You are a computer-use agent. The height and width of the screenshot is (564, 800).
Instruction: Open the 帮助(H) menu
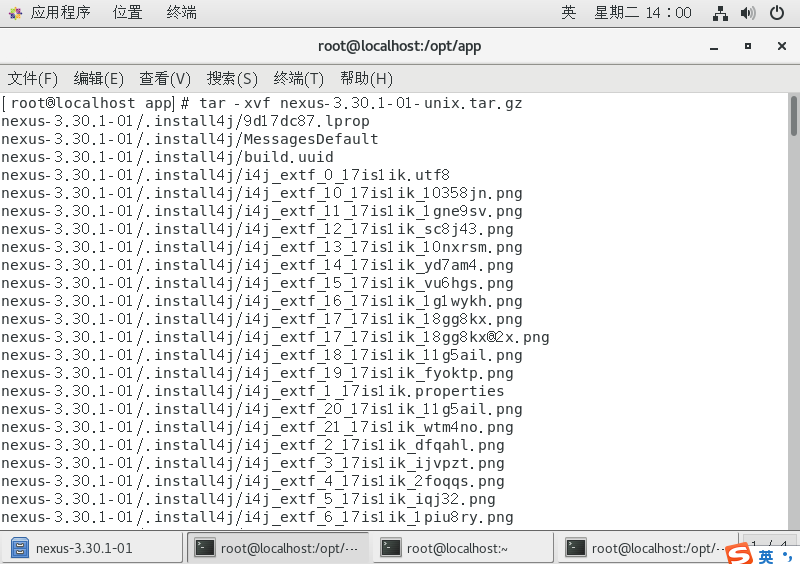click(x=366, y=79)
